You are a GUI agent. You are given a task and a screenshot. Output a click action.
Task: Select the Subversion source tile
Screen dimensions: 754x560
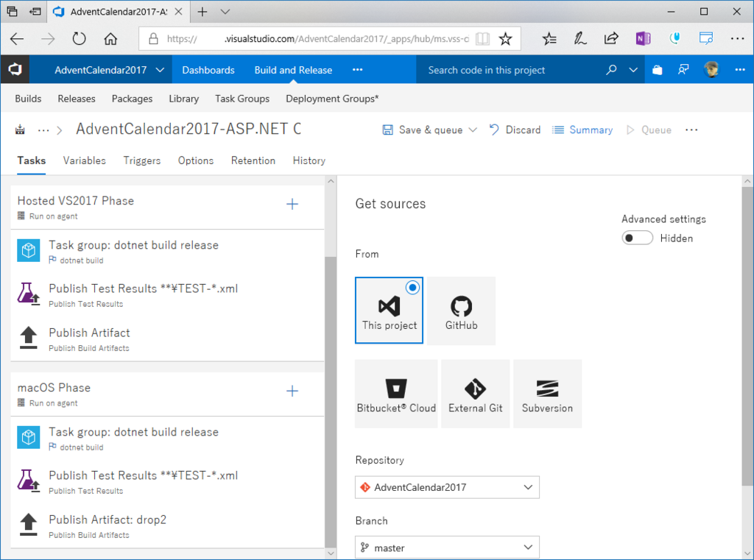[547, 394]
